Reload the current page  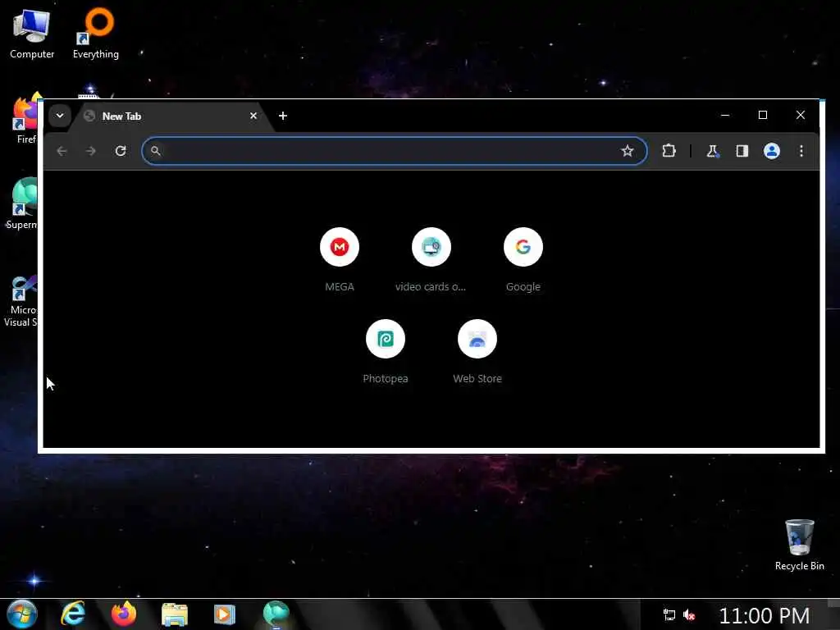(x=121, y=151)
